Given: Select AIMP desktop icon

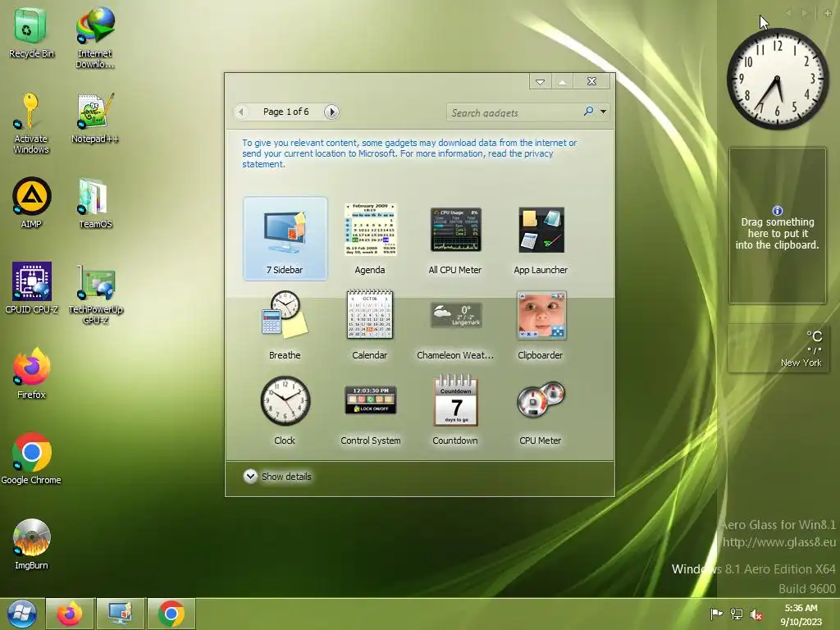Looking at the screenshot, I should [31, 203].
